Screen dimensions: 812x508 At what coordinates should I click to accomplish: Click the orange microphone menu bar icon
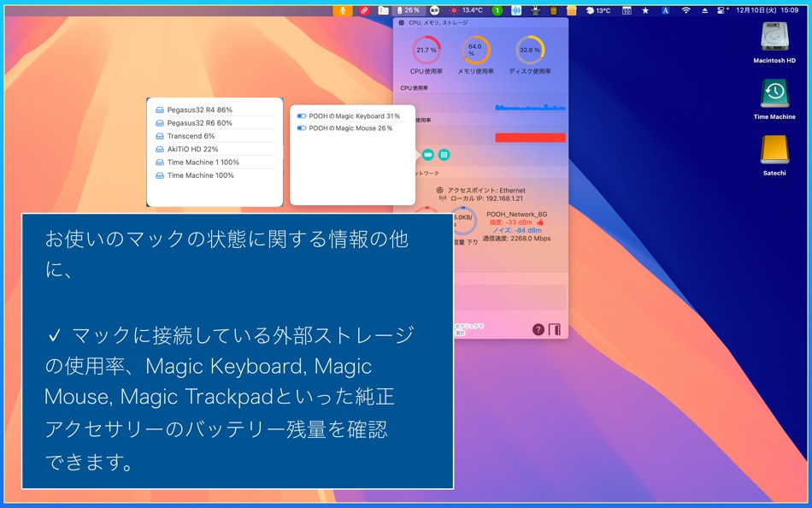click(x=342, y=10)
